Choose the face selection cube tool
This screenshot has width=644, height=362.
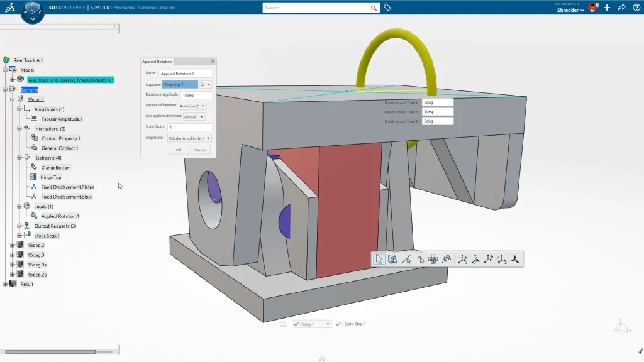(392, 259)
